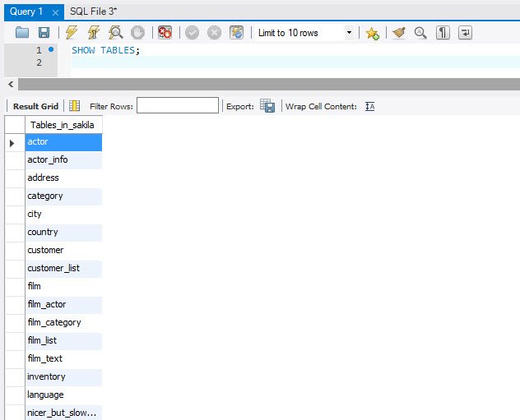Place cursor on editor line 2
Viewport: 520px width, 420px height.
click(295, 62)
